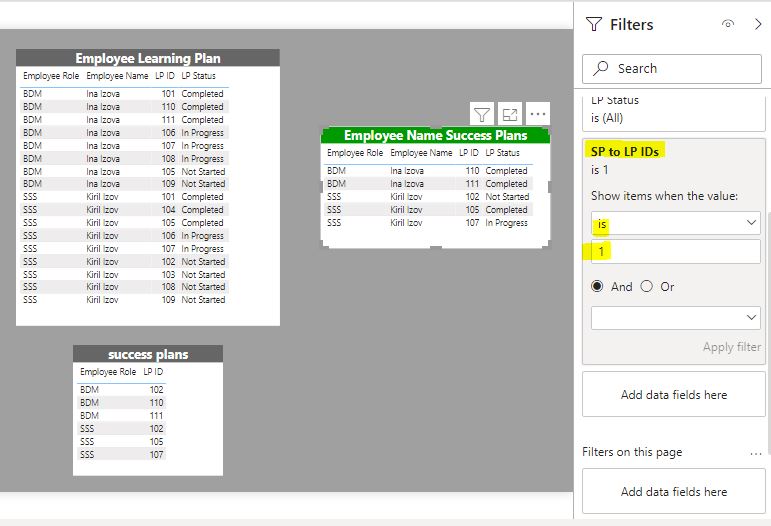Viewport: 771px width, 526px height.
Task: Click Filters on this page label
Action: 632,452
